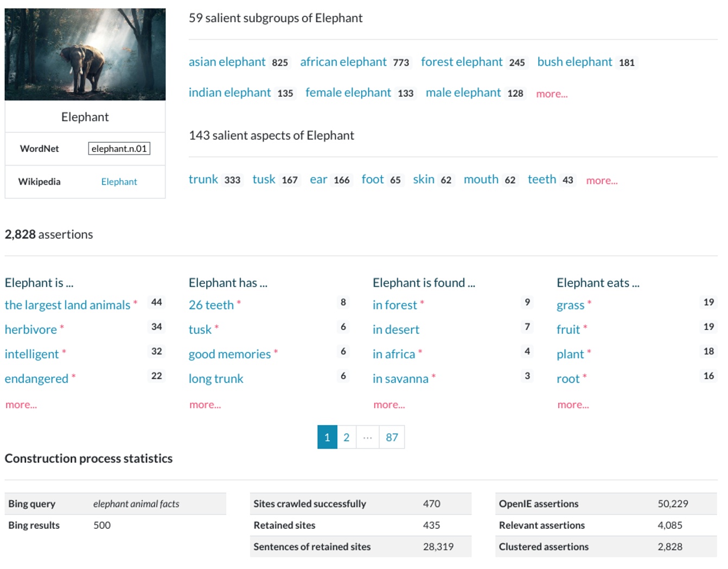728x569 pixels.
Task: Go to page 2 of assertions
Action: pos(346,438)
